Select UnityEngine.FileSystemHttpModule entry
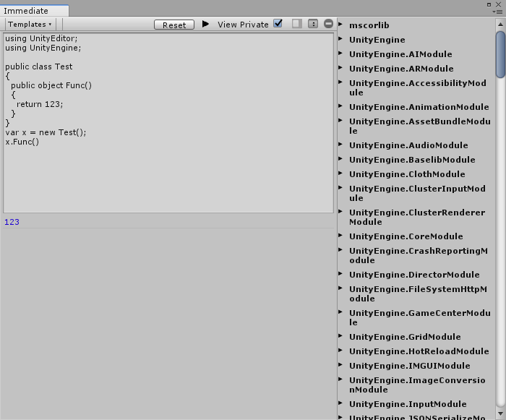 [419, 293]
